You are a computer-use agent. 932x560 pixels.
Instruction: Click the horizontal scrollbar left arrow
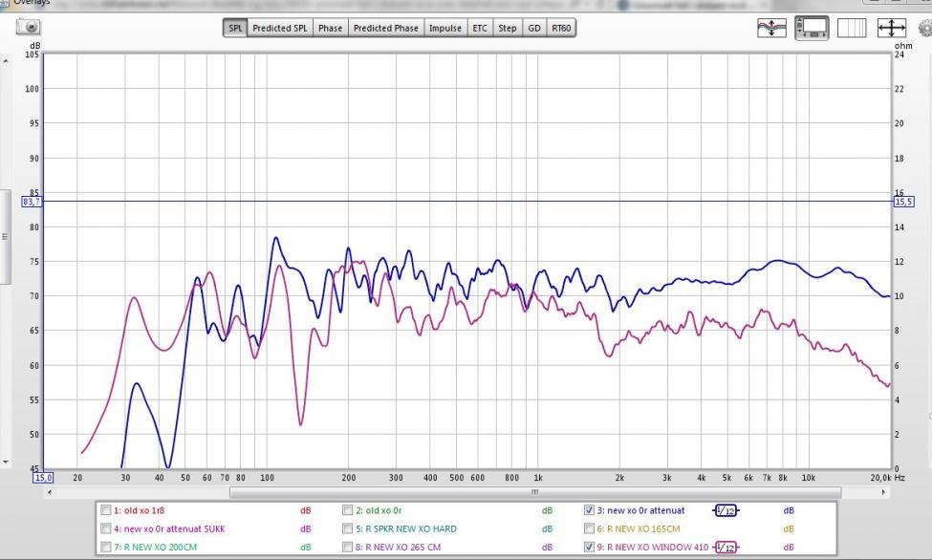click(50, 492)
